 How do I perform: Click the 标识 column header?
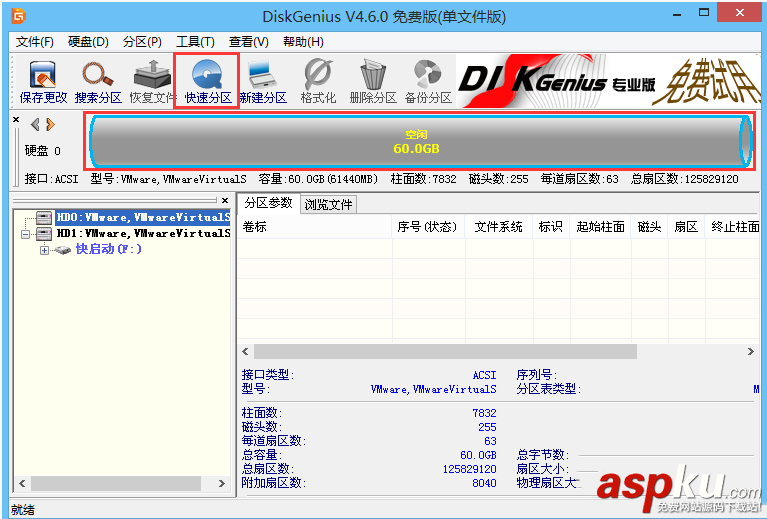[x=551, y=226]
